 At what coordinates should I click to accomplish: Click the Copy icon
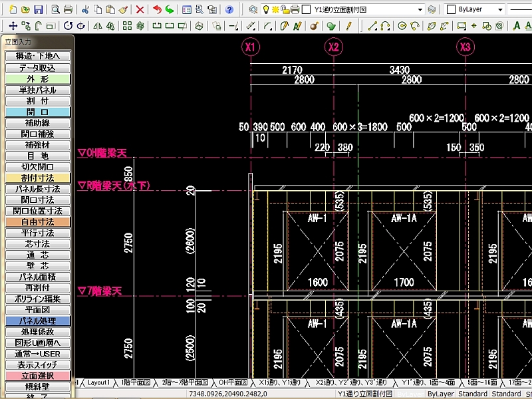[x=98, y=9]
